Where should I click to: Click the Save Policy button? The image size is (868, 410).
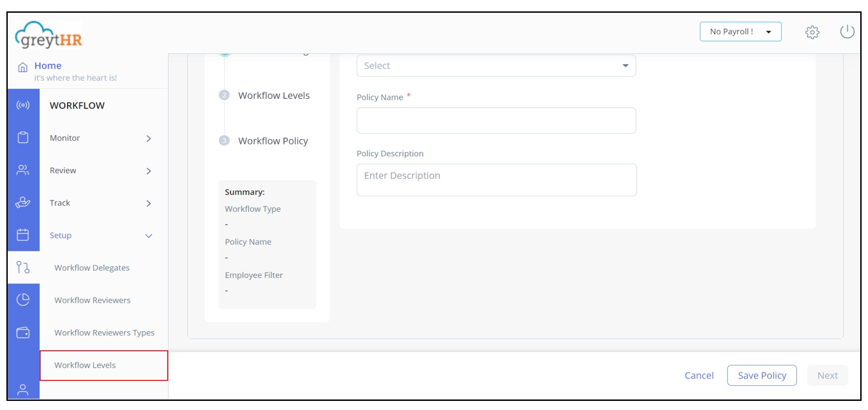pos(762,375)
